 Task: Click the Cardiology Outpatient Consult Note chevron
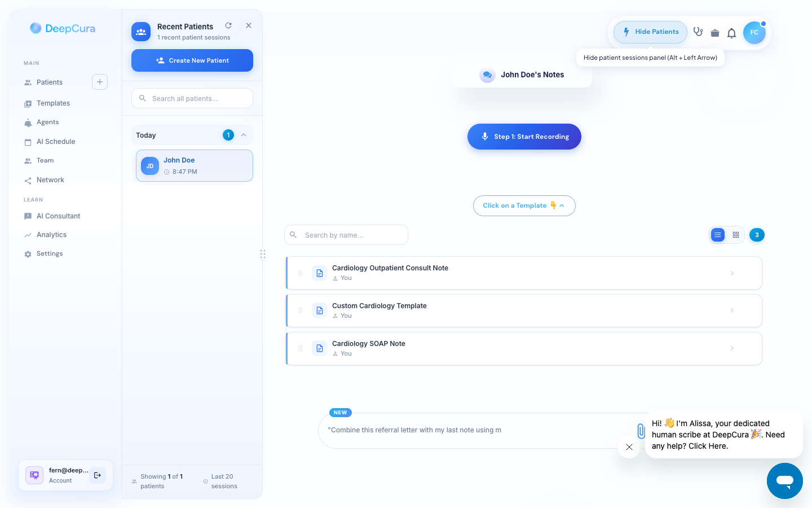pyautogui.click(x=732, y=273)
